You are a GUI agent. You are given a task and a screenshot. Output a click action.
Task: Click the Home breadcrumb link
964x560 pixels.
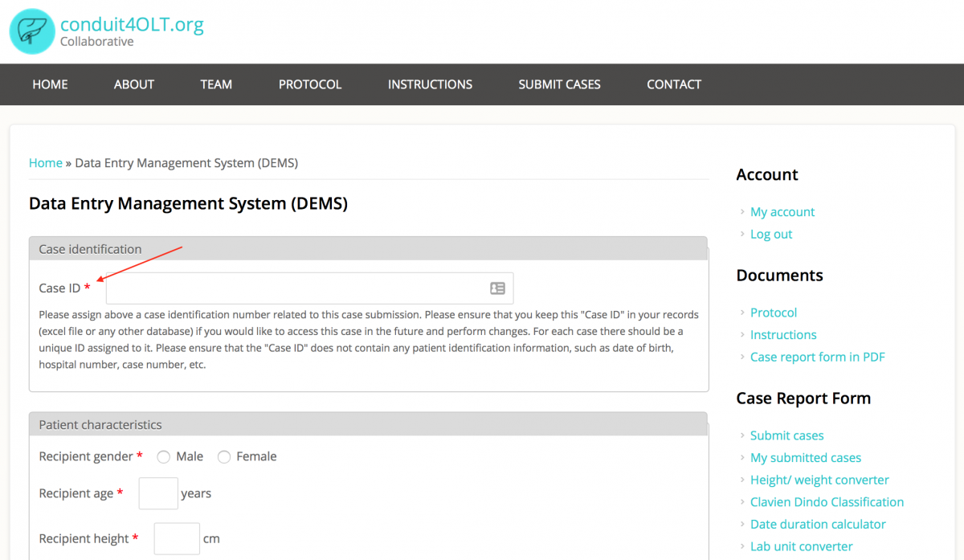tap(46, 163)
